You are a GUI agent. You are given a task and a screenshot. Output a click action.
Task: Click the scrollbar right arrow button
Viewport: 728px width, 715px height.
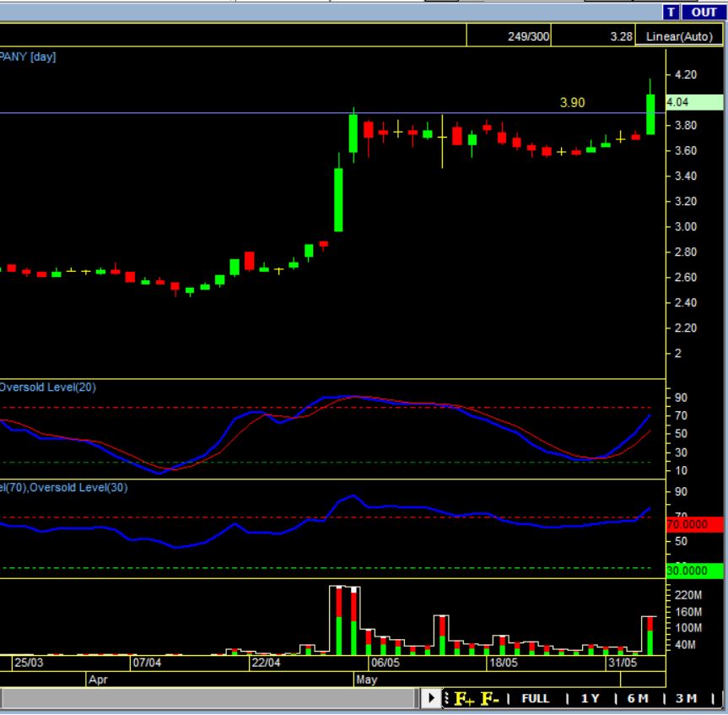click(430, 698)
